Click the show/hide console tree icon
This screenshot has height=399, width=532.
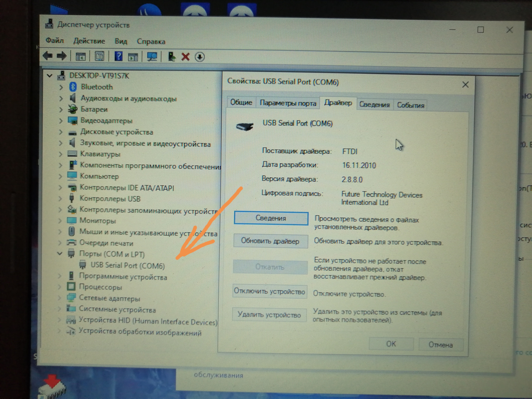tap(81, 57)
